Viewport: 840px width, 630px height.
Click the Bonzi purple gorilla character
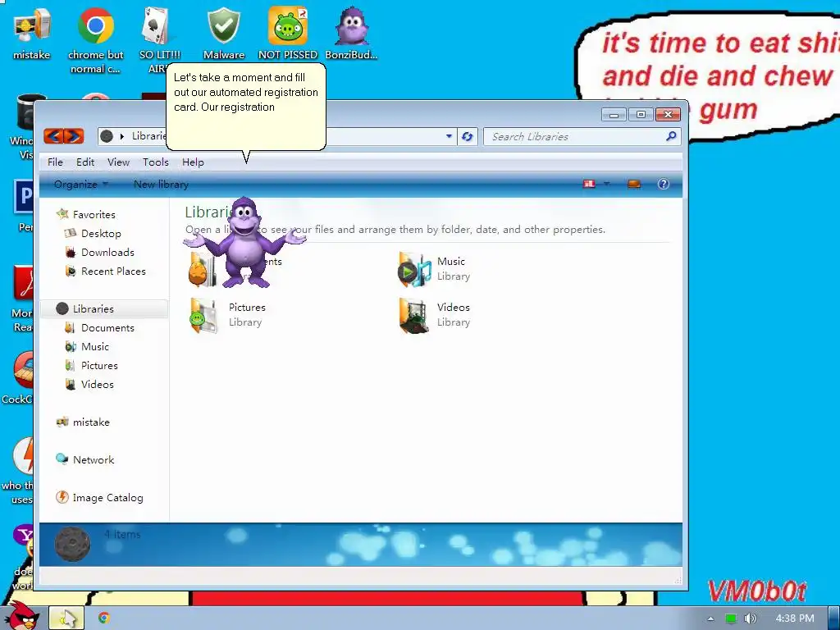click(x=244, y=242)
